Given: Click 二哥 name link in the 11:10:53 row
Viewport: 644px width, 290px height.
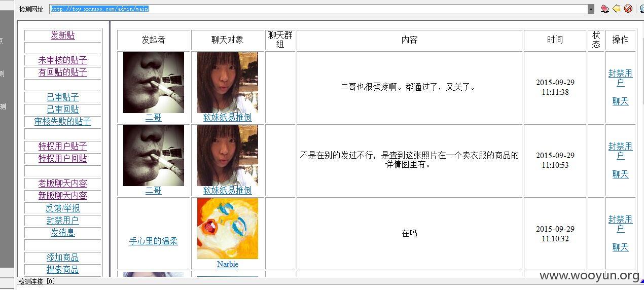Looking at the screenshot, I should (x=154, y=191).
